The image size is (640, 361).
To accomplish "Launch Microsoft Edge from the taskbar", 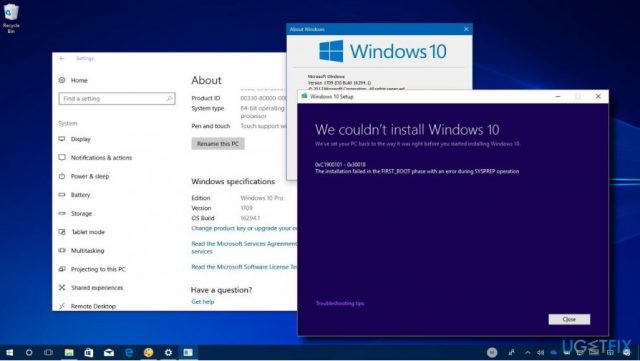I will click(129, 352).
